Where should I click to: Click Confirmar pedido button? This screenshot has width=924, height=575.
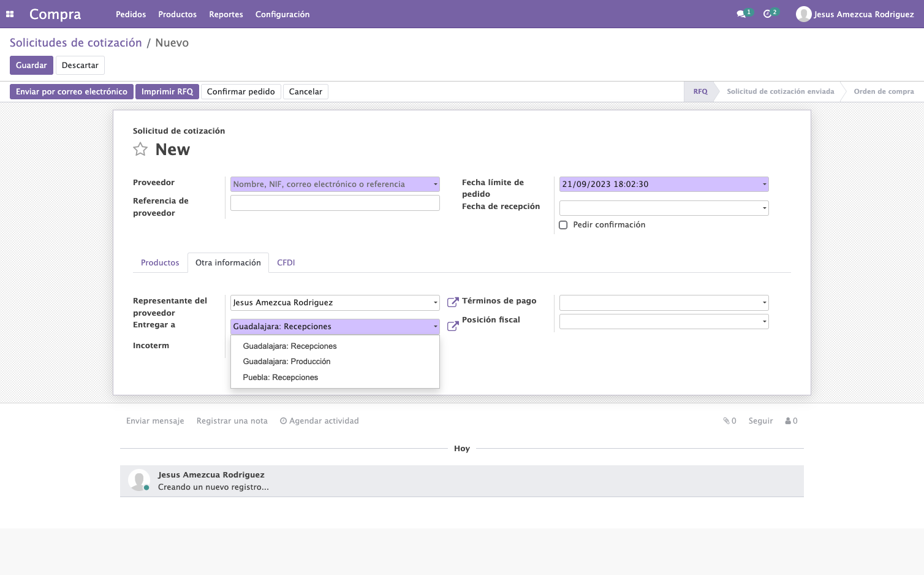click(x=241, y=91)
